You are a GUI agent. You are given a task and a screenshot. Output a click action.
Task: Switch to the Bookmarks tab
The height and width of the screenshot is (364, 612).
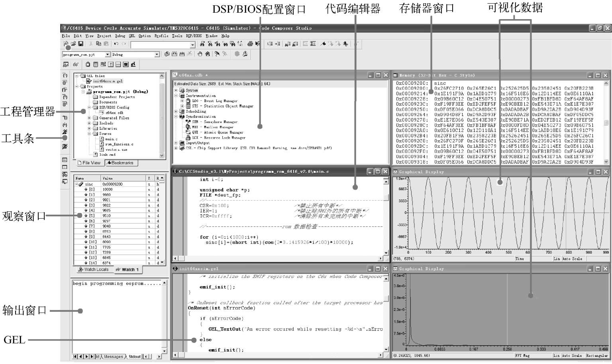coord(122,163)
